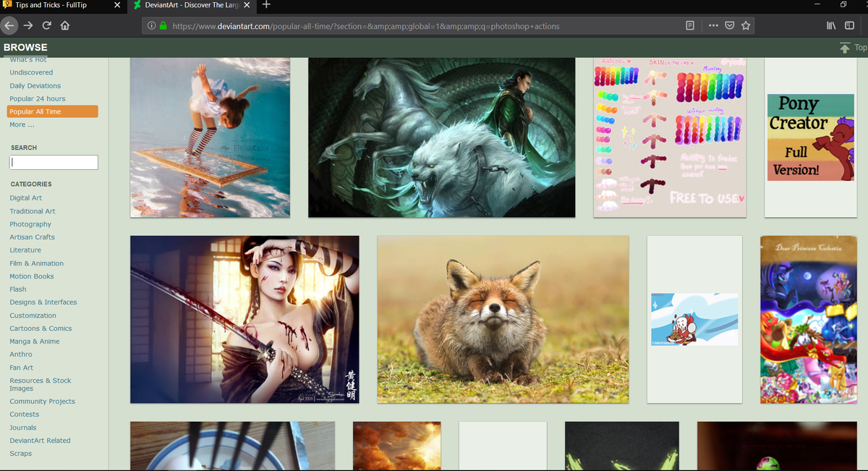Open Cartoons & Comics category
This screenshot has height=471, width=868.
click(41, 328)
